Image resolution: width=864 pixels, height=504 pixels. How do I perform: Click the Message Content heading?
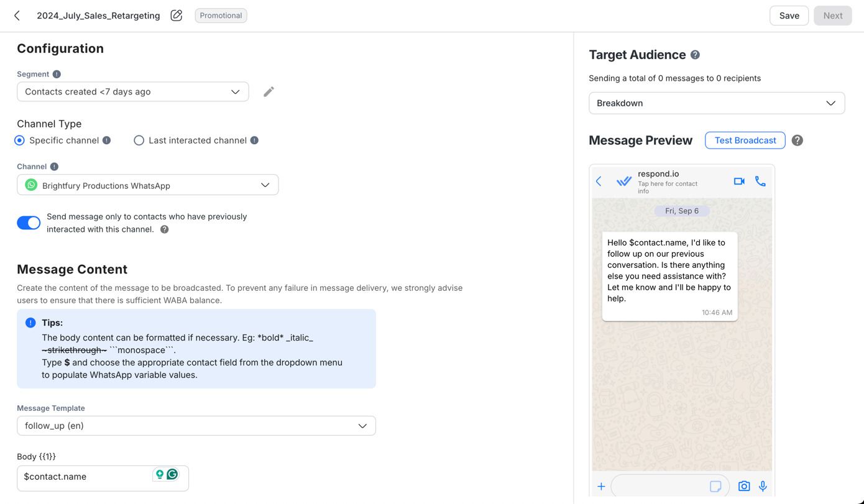72,269
